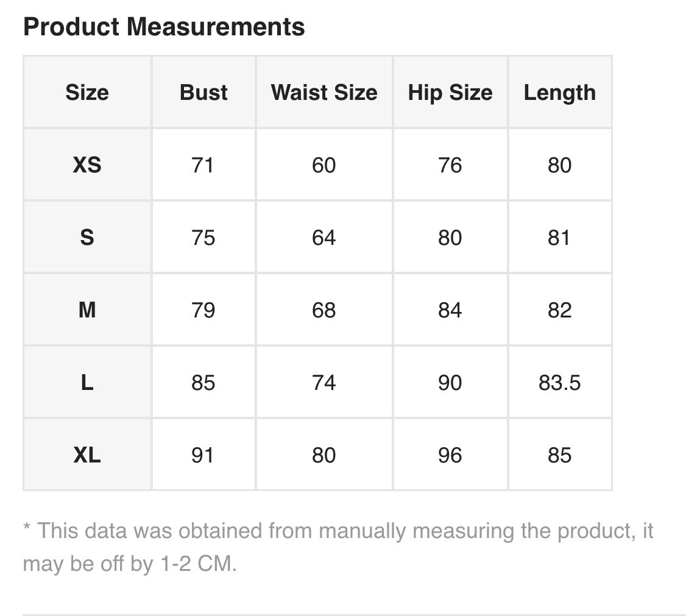
Task: Select the Length column header
Action: [x=559, y=93]
